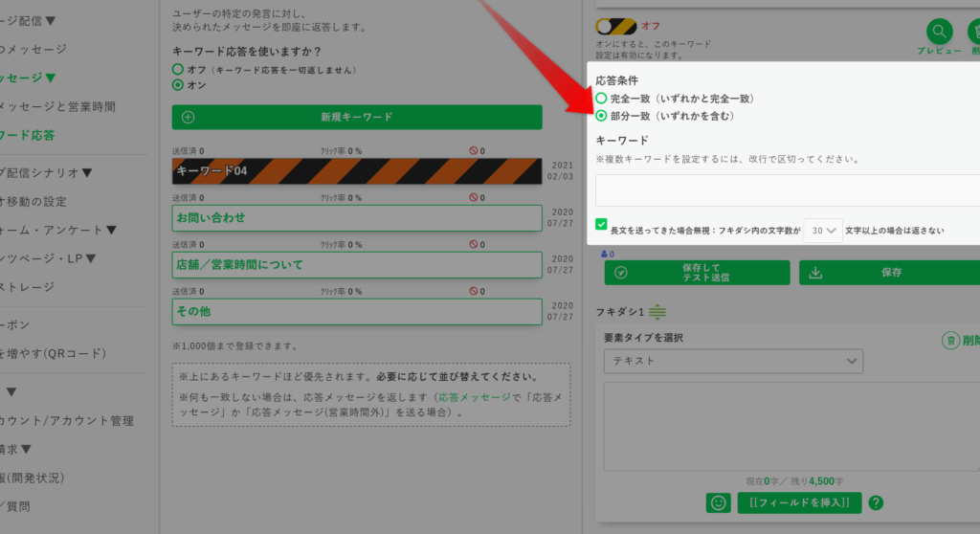Screen dimensions: 980x534
Task: Open ッセージと営業時間 sidebar item
Action: 57,106
